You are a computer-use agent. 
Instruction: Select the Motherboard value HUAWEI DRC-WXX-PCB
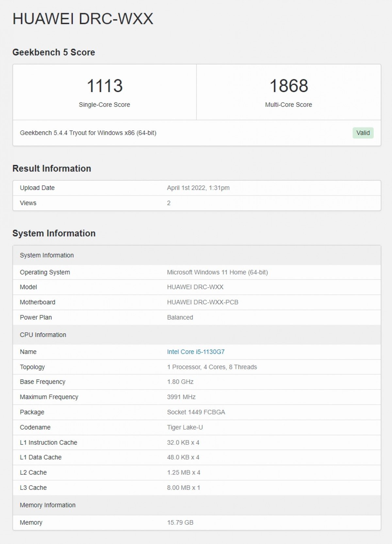click(x=203, y=302)
